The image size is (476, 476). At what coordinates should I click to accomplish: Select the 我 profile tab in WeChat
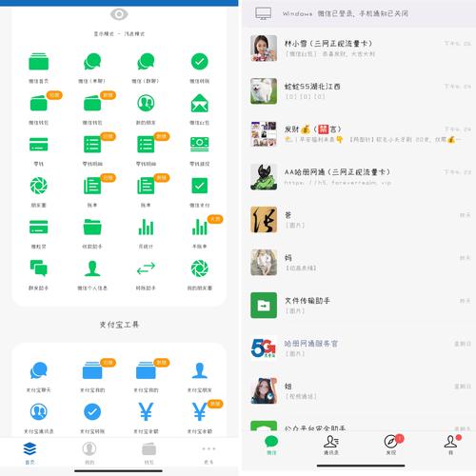pos(450,445)
